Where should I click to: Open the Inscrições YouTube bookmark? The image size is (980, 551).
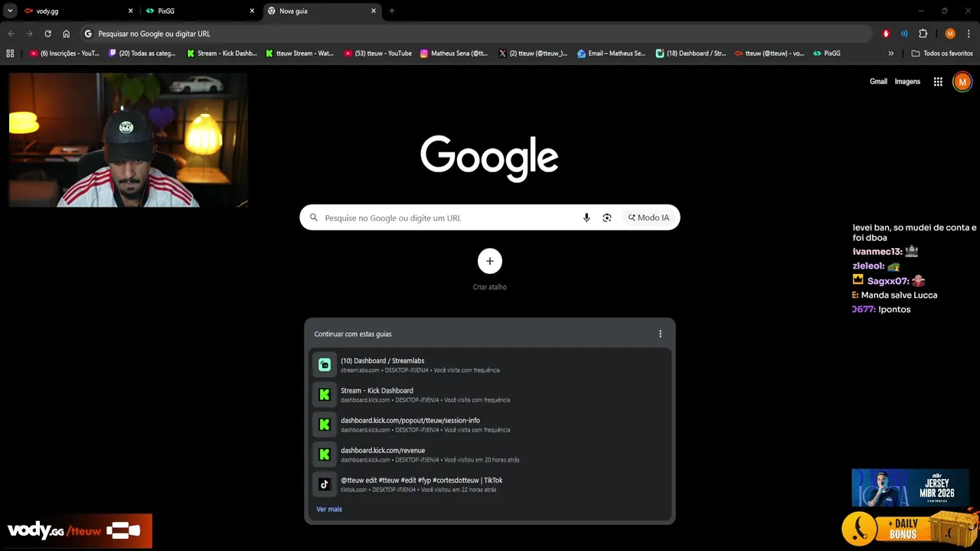[64, 54]
